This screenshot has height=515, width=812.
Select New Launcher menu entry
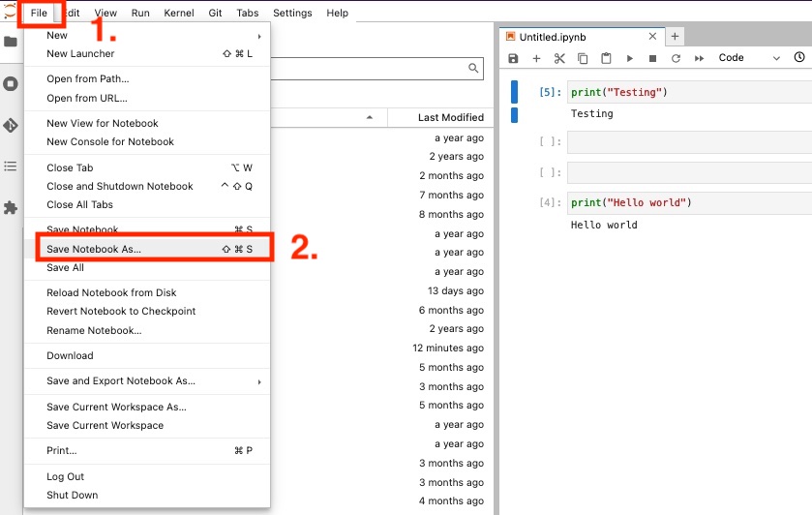tap(147, 54)
